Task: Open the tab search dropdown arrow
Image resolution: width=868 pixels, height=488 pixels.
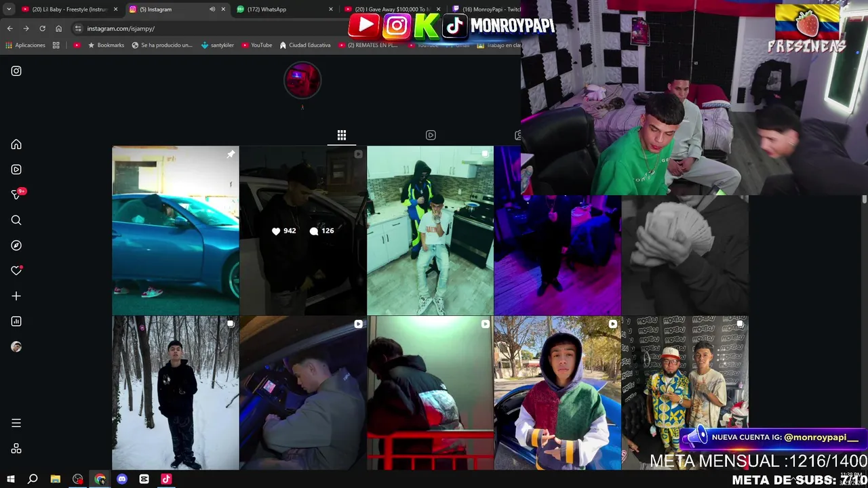Action: tap(8, 9)
